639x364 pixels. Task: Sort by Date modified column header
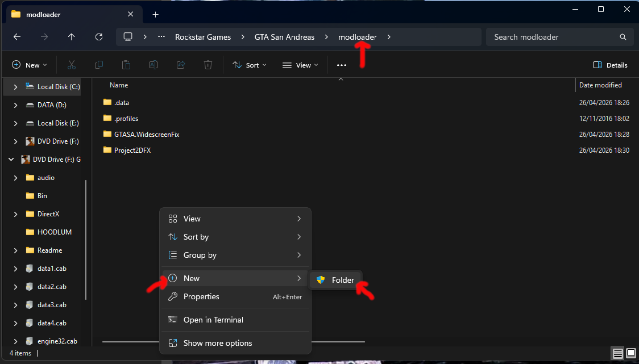pos(600,85)
